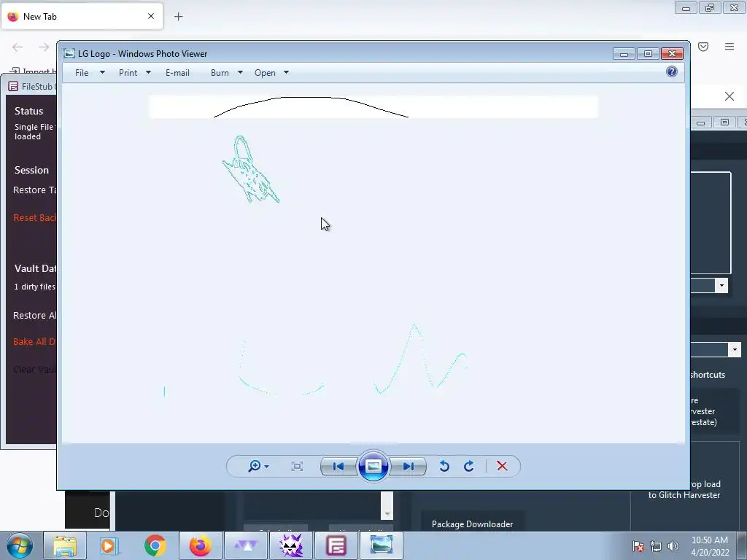
Task: Click the E-mail menu item
Action: pos(178,73)
